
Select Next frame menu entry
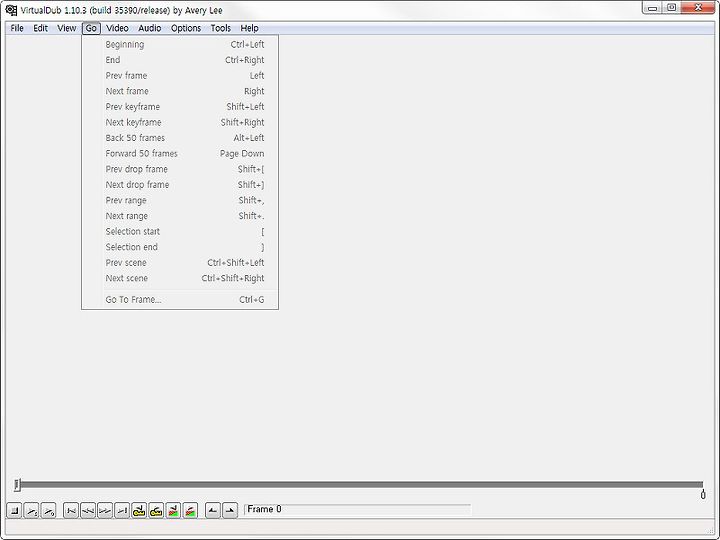(x=180, y=91)
